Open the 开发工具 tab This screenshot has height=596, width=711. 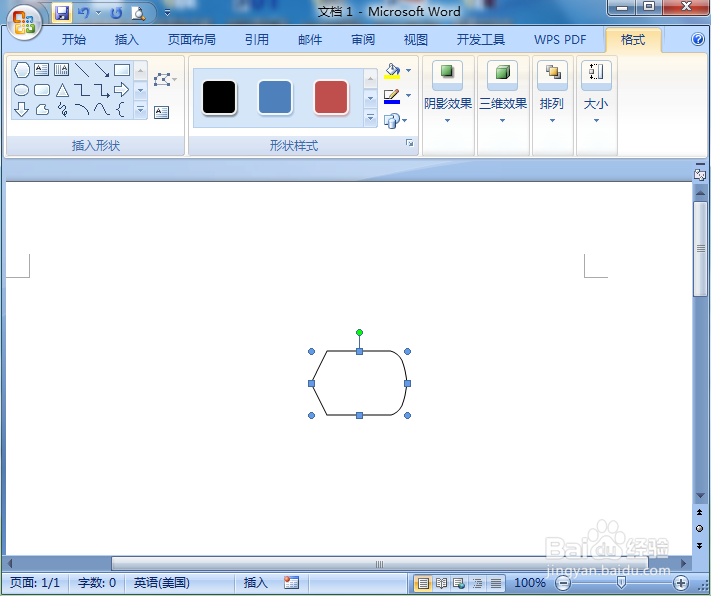pyautogui.click(x=481, y=39)
